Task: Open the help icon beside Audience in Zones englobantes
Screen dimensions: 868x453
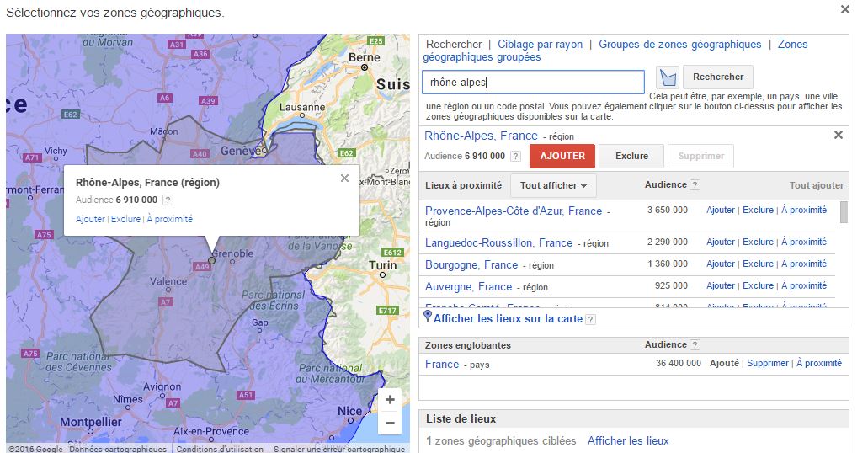Action: (x=695, y=345)
